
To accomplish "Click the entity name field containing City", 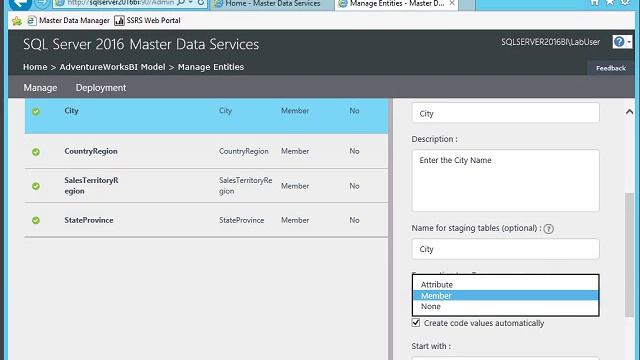I will (x=505, y=113).
